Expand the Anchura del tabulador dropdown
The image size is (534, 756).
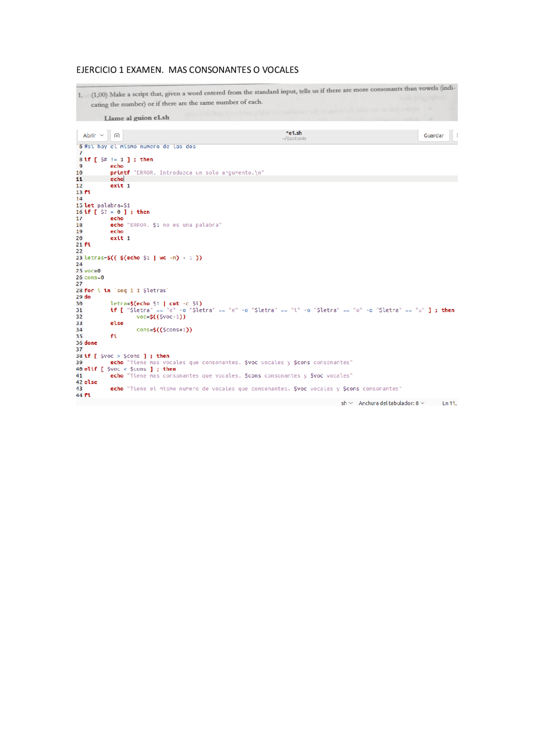pyautogui.click(x=391, y=403)
